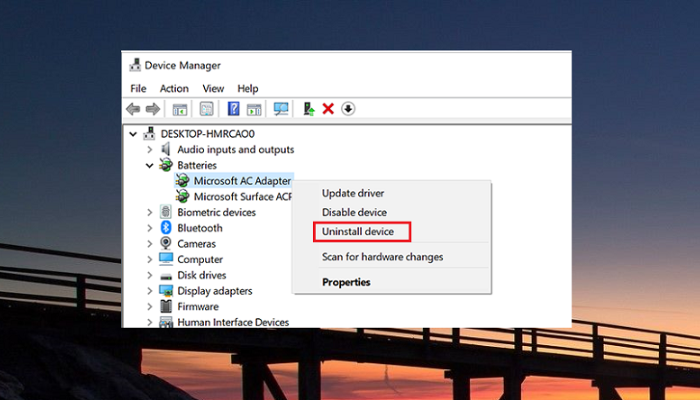Select Microsoft Surface ACPI battery entry
The height and width of the screenshot is (400, 700).
[240, 197]
